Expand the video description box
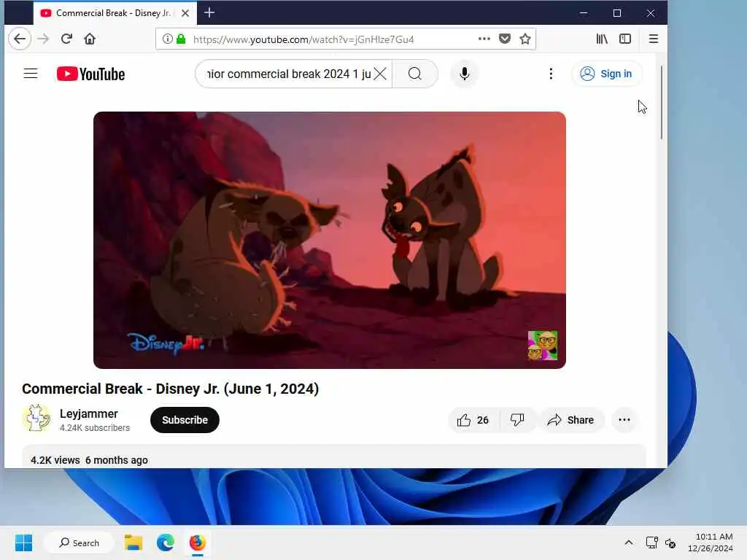Screen dimensions: 747x560 (x=334, y=457)
